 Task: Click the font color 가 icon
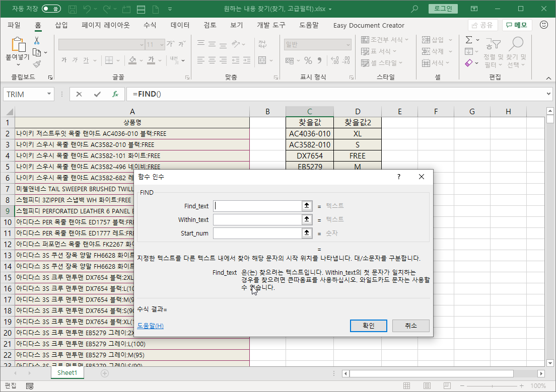[x=151, y=60]
